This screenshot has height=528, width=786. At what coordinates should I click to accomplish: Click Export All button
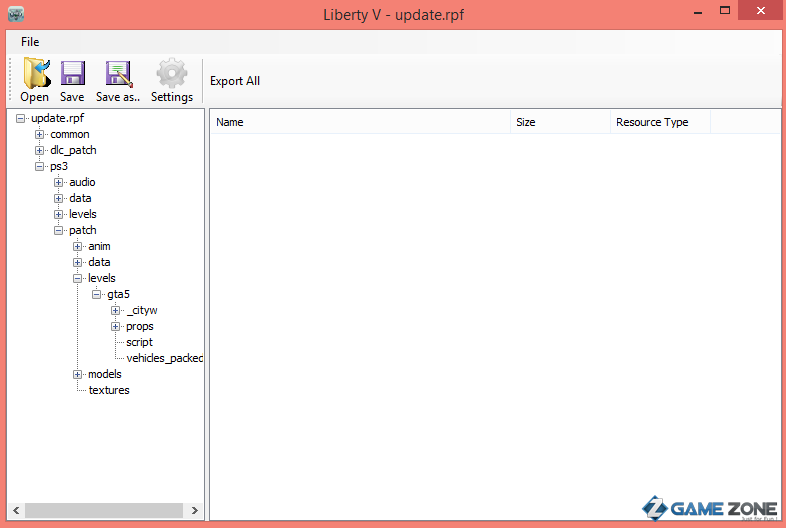[235, 81]
